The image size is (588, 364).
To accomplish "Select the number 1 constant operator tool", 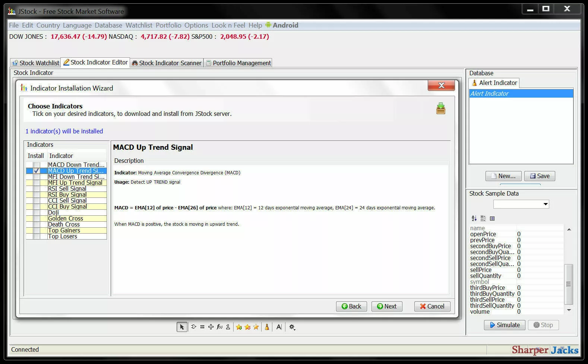I will click(x=228, y=327).
